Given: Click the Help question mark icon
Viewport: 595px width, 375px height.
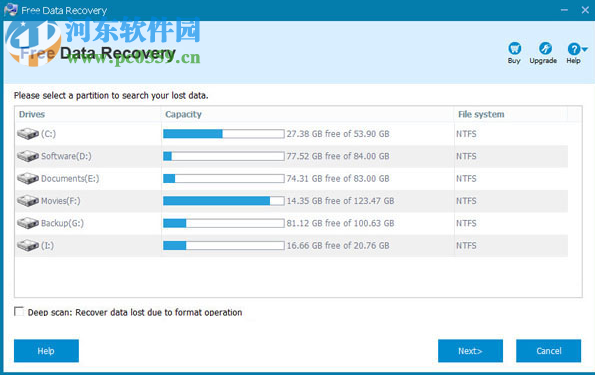Looking at the screenshot, I should pos(573,49).
